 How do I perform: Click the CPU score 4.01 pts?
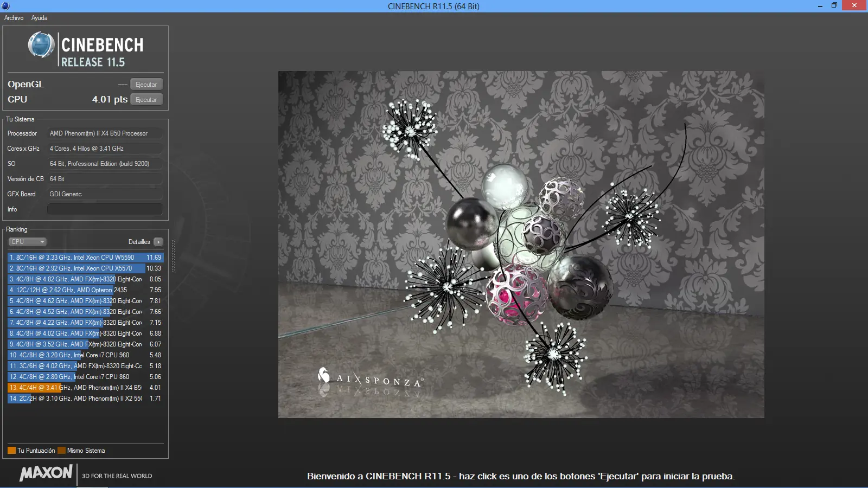point(110,99)
